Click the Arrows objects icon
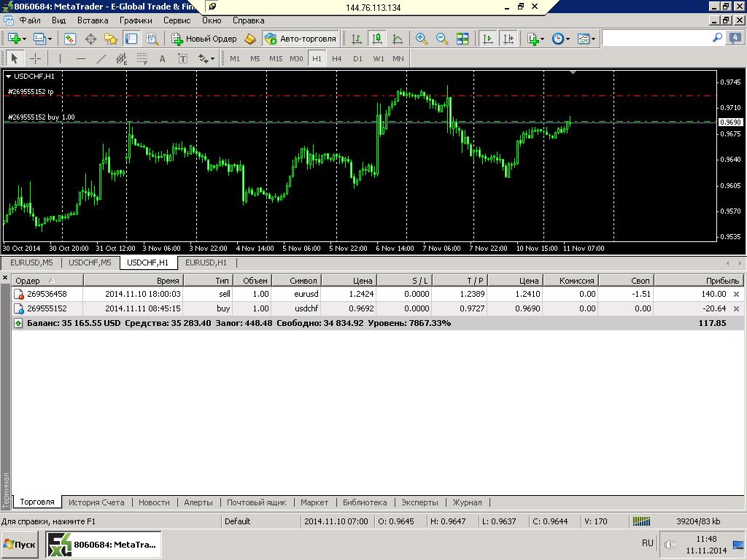Screen dimensions: 747x560 tap(203, 58)
